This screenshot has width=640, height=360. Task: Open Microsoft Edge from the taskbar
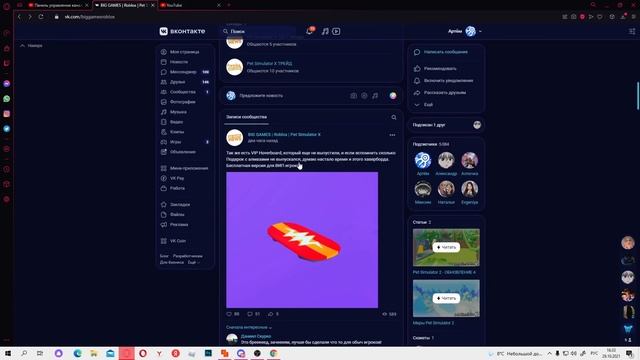click(78, 353)
